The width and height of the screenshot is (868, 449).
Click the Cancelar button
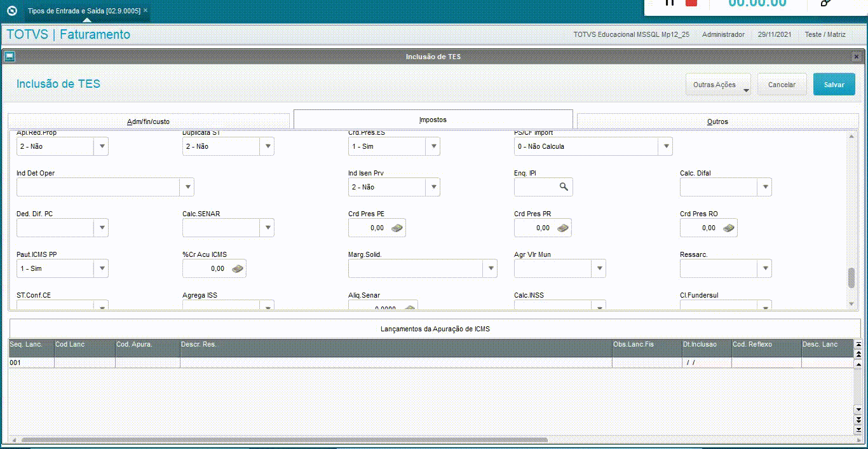[x=782, y=85]
